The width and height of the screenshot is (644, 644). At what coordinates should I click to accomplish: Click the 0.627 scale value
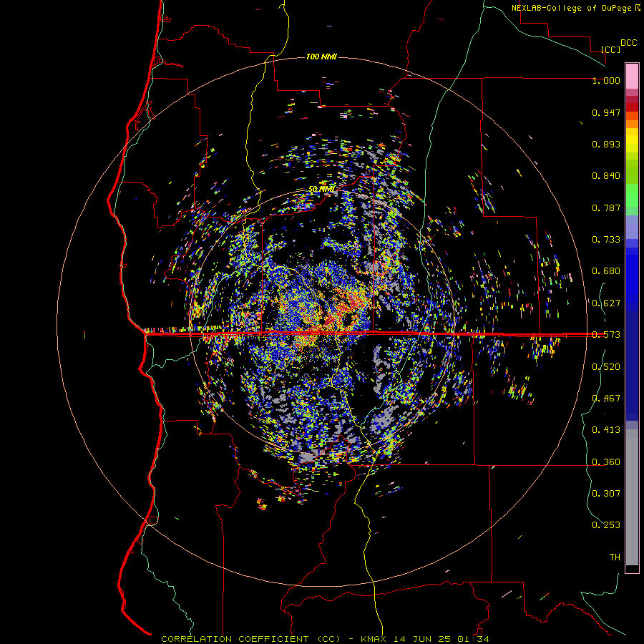point(606,303)
